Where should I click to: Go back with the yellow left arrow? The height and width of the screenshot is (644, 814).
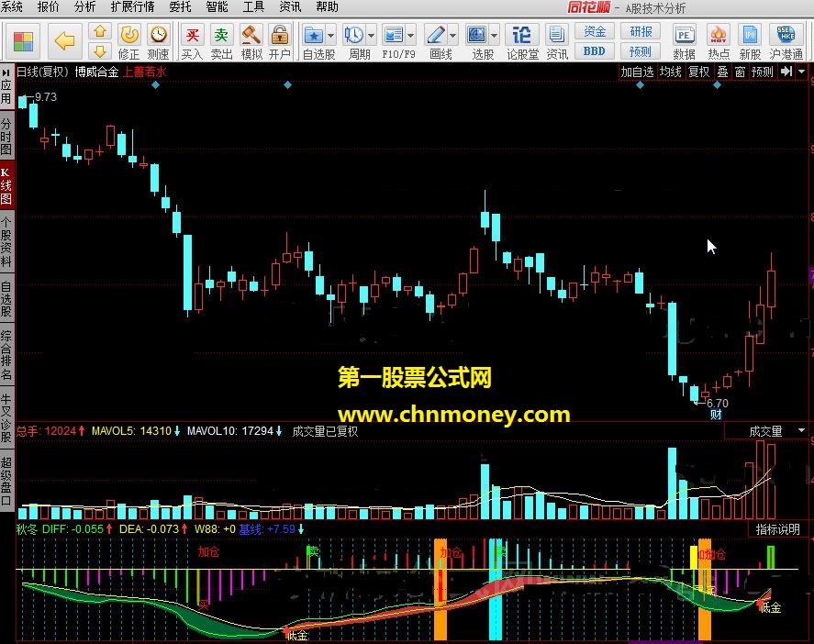(x=65, y=40)
